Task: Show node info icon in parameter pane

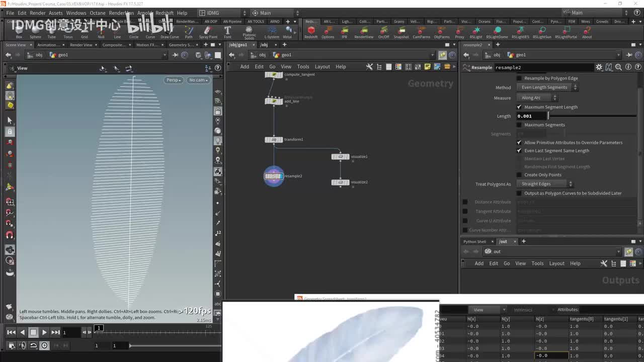Action: coord(628,67)
